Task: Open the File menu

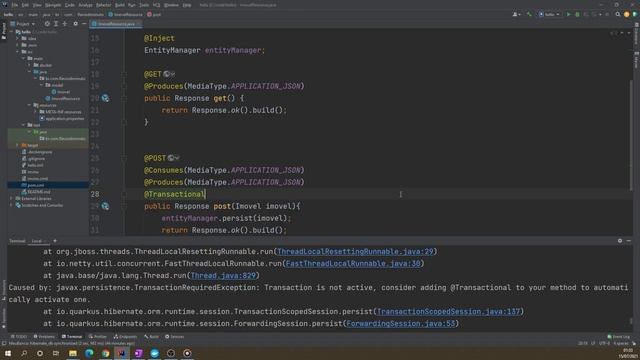Action: pos(15,5)
